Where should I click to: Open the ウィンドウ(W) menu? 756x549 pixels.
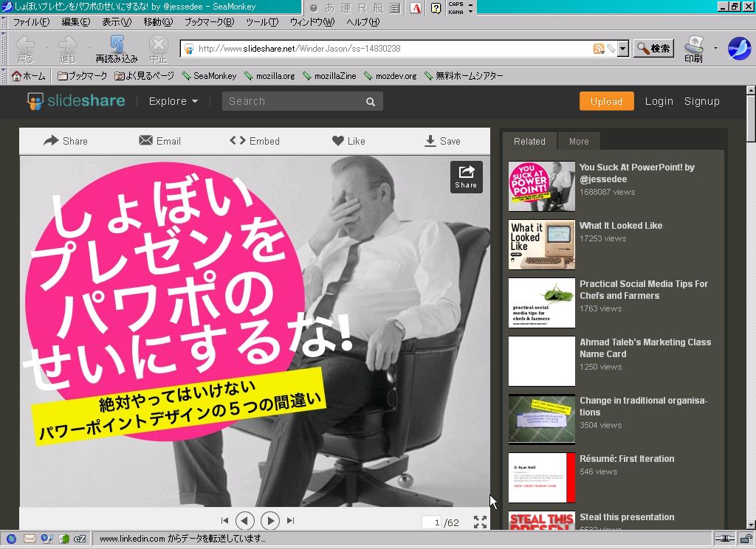click(x=312, y=22)
